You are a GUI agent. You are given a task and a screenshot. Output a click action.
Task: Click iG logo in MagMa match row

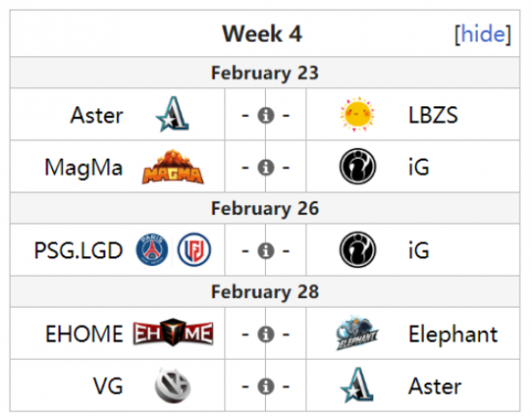coord(358,166)
